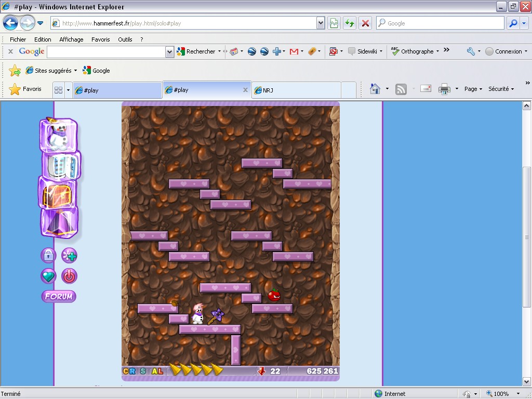Click the red tomato enemy
Screen dimensions: 532x399
click(x=274, y=295)
